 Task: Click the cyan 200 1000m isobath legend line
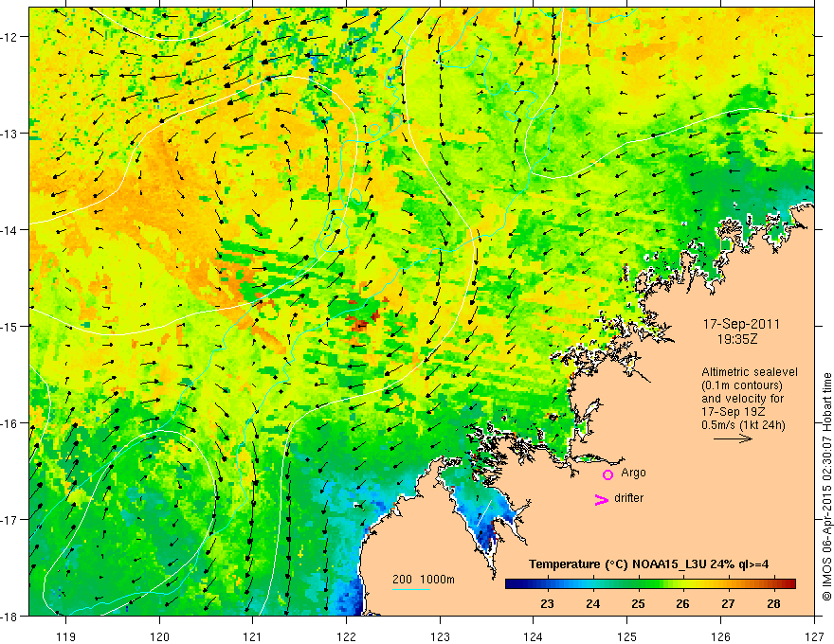tap(411, 589)
